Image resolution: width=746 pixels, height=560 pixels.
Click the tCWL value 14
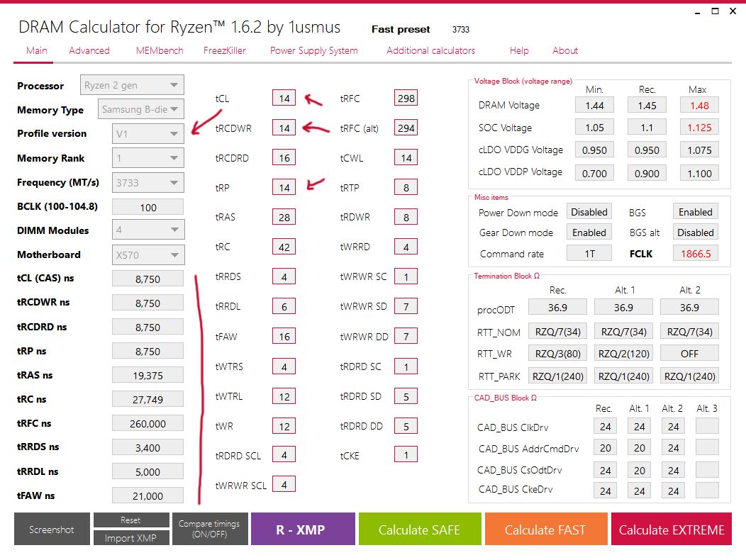click(x=406, y=157)
